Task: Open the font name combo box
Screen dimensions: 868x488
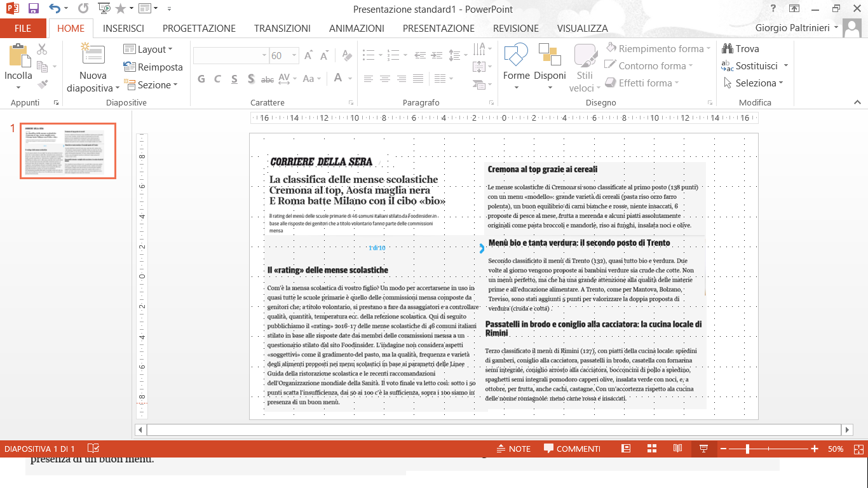Action: (231, 56)
